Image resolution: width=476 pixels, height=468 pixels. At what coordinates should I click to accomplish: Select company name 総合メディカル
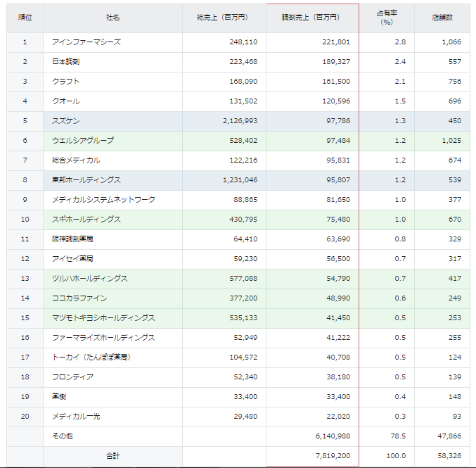76,160
